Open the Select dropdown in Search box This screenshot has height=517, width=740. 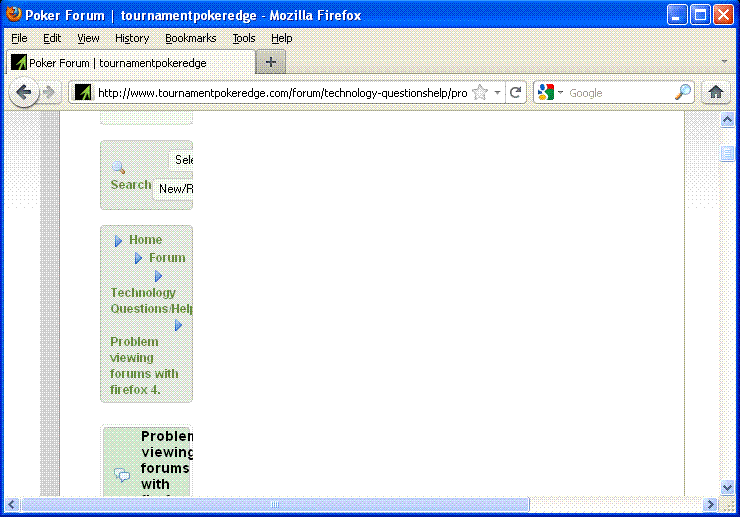(x=181, y=160)
